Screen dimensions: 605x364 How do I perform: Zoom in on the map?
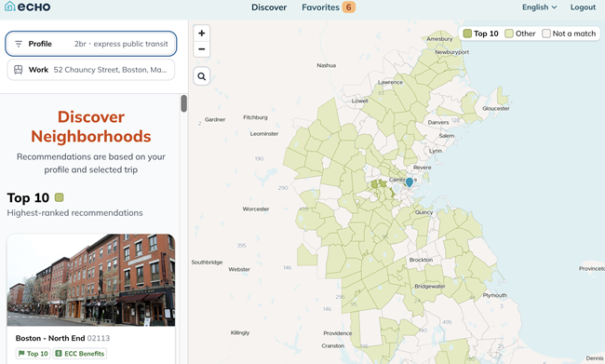pos(201,34)
